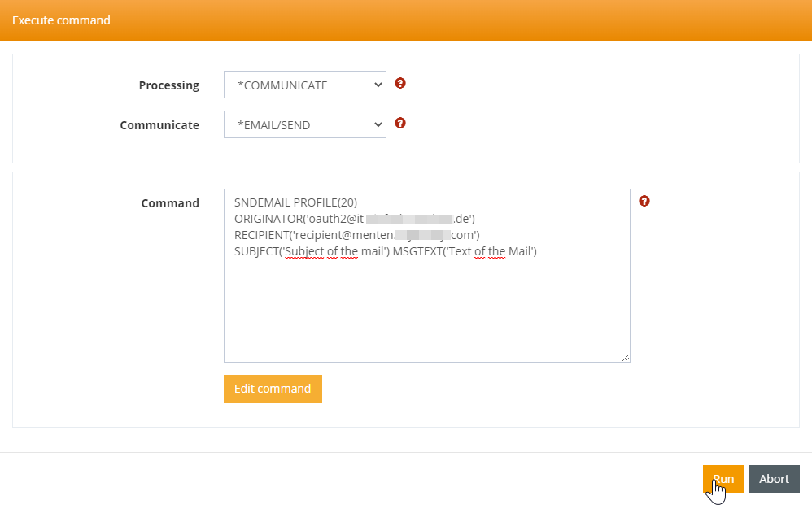Grab the command textarea resize handle
This screenshot has height=505, width=812.
(625, 357)
